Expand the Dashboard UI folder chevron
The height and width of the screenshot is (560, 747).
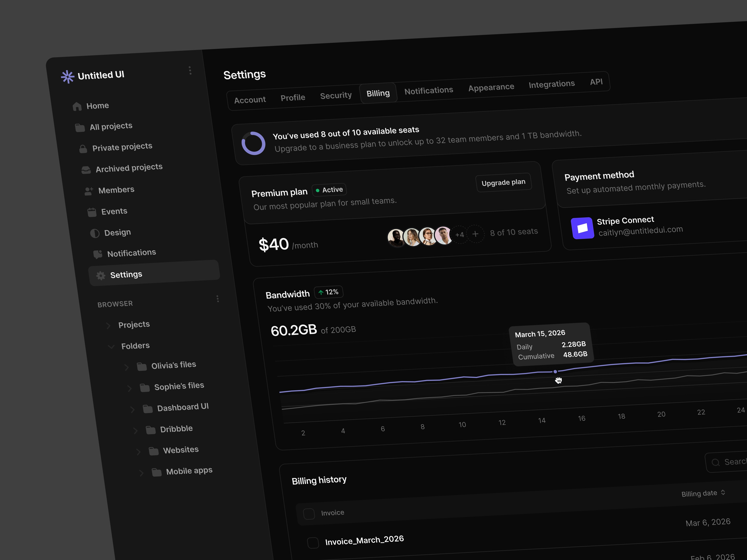click(x=132, y=410)
